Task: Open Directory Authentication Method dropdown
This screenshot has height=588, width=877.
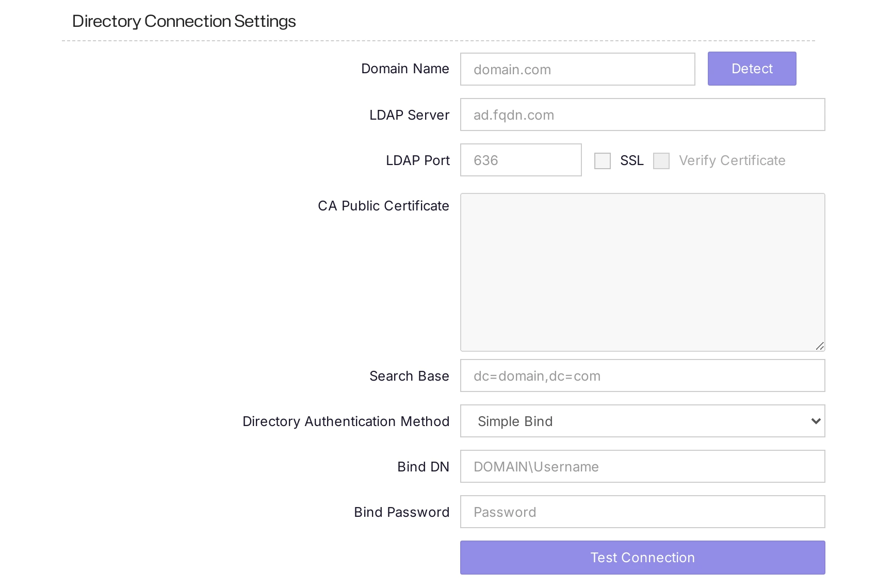Action: pos(642,421)
